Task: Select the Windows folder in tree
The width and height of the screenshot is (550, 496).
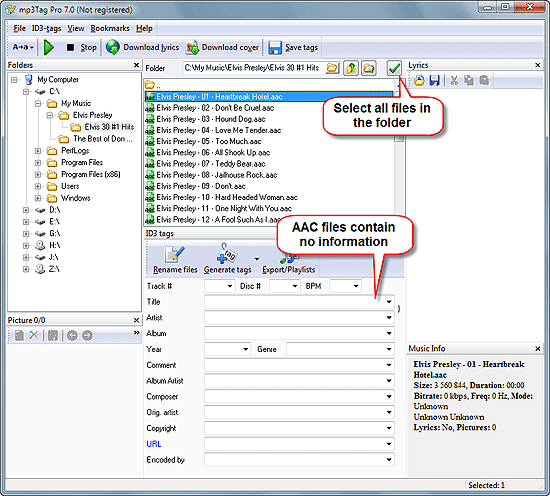Action: click(x=75, y=198)
